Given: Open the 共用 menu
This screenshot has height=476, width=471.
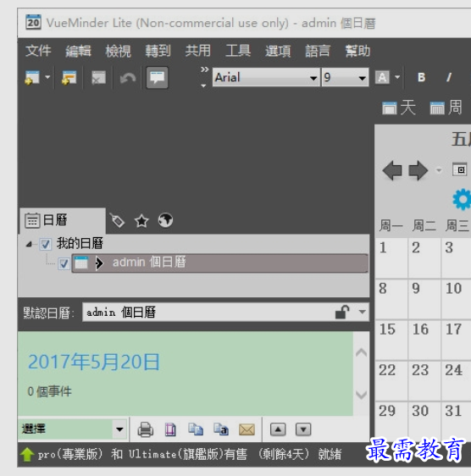Looking at the screenshot, I should pyautogui.click(x=198, y=51).
